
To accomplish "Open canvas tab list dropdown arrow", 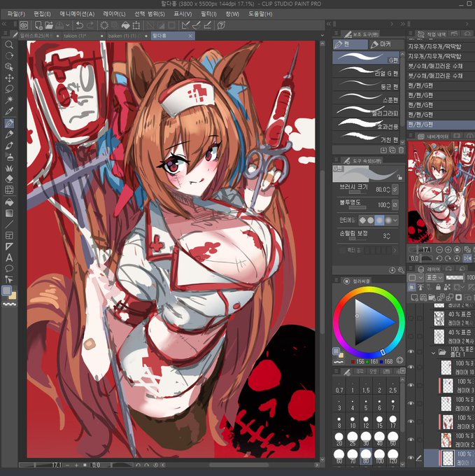I will point(322,36).
